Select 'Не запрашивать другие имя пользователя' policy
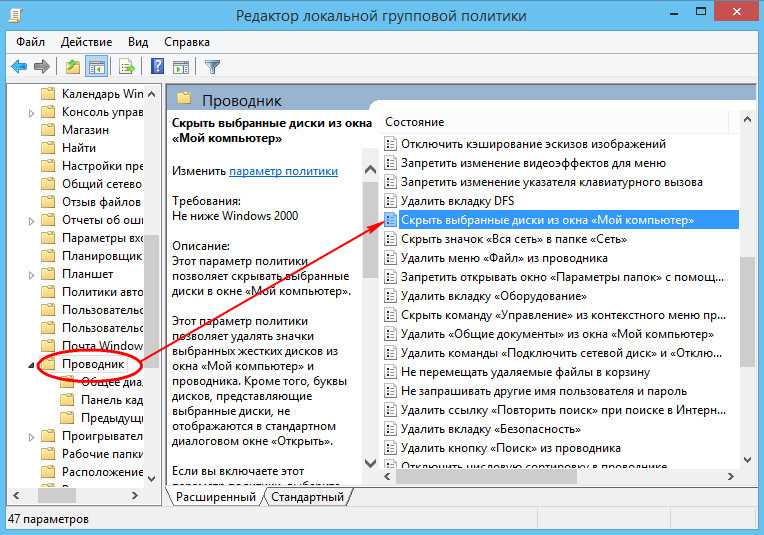This screenshot has height=535, width=764. [x=544, y=391]
